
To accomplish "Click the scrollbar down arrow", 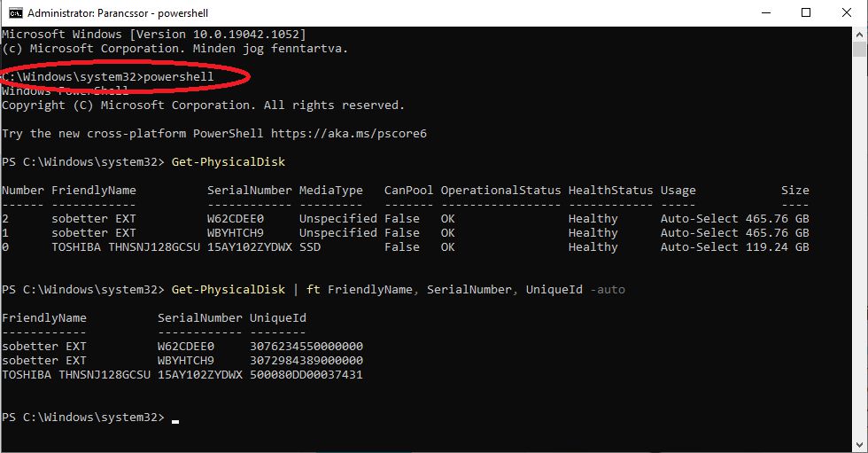I will (x=858, y=443).
